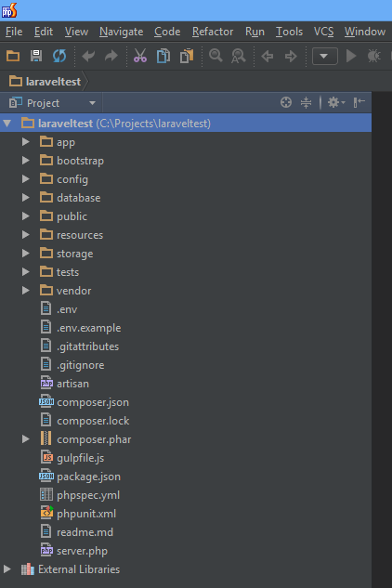Click the composer.json JSON file icon

(46, 402)
